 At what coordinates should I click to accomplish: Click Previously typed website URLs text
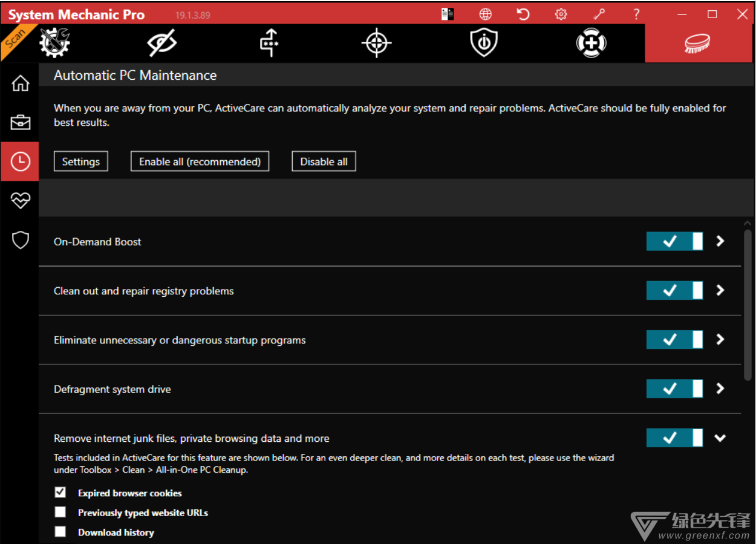(143, 513)
